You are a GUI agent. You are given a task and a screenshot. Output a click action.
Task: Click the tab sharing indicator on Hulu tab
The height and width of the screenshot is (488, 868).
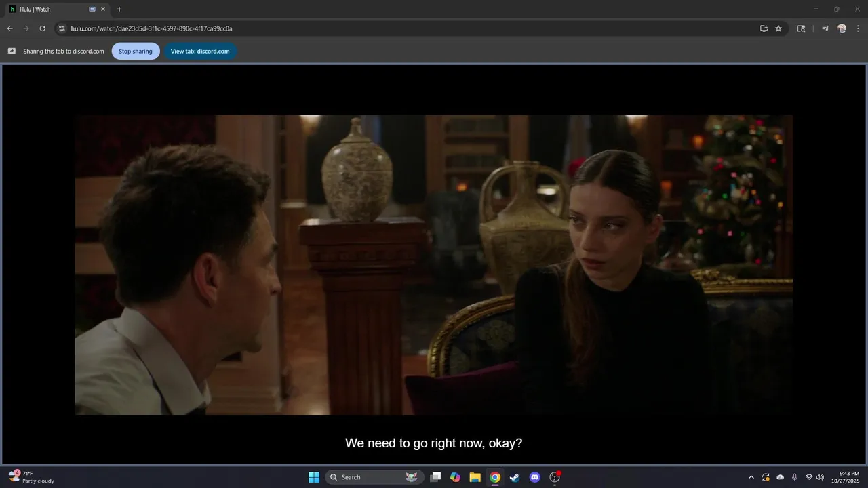(92, 9)
